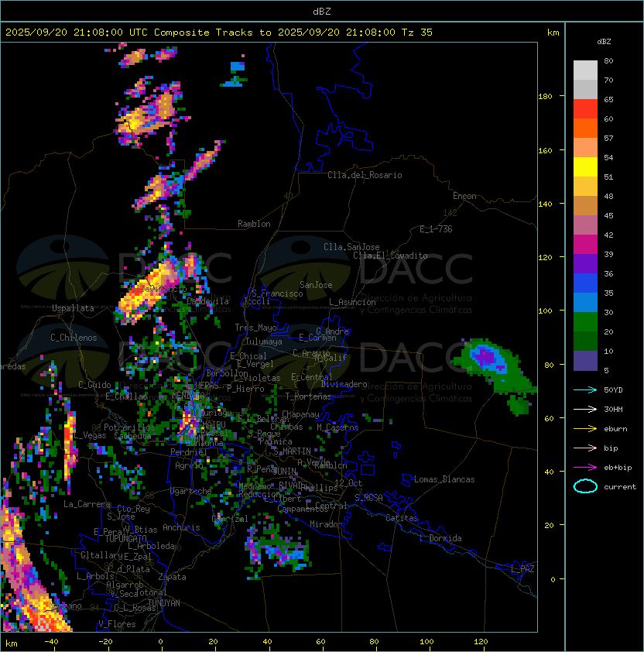Click the 'Catitas' map label

pos(402,518)
